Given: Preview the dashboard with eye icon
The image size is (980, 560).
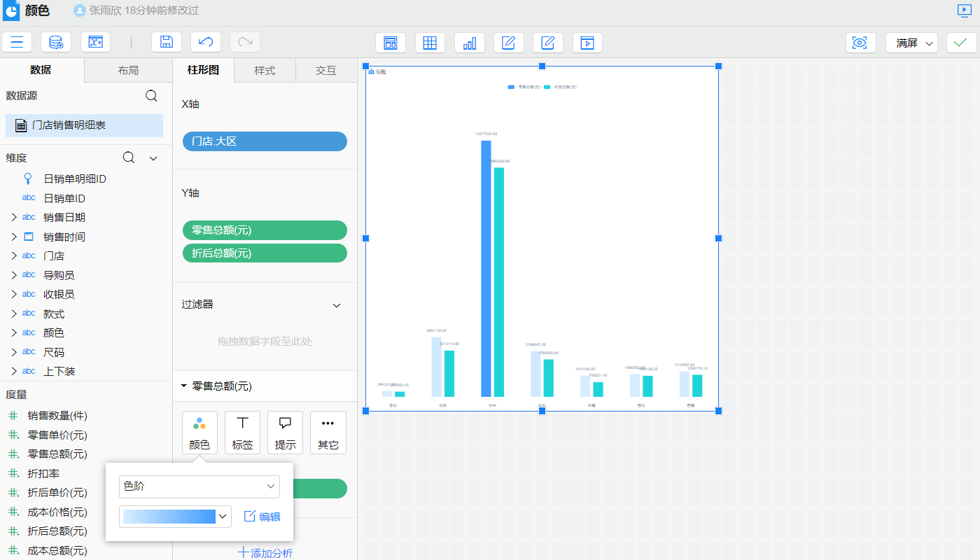Looking at the screenshot, I should click(860, 43).
